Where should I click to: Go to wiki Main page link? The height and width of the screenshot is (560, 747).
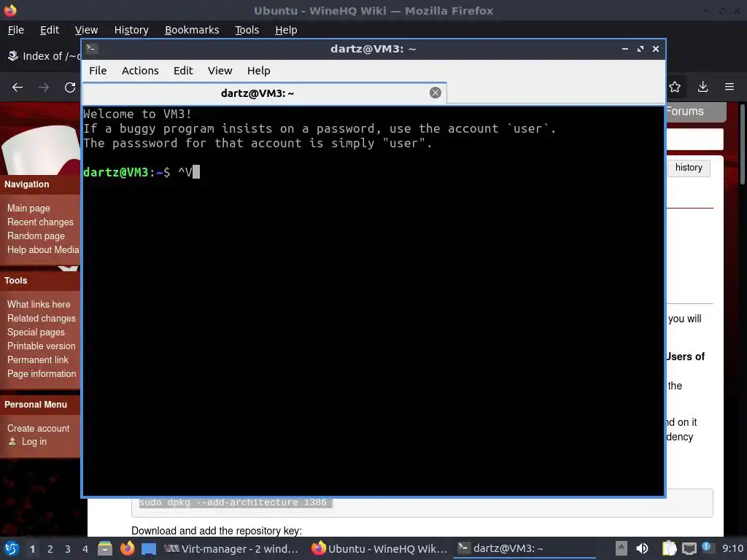click(x=28, y=208)
